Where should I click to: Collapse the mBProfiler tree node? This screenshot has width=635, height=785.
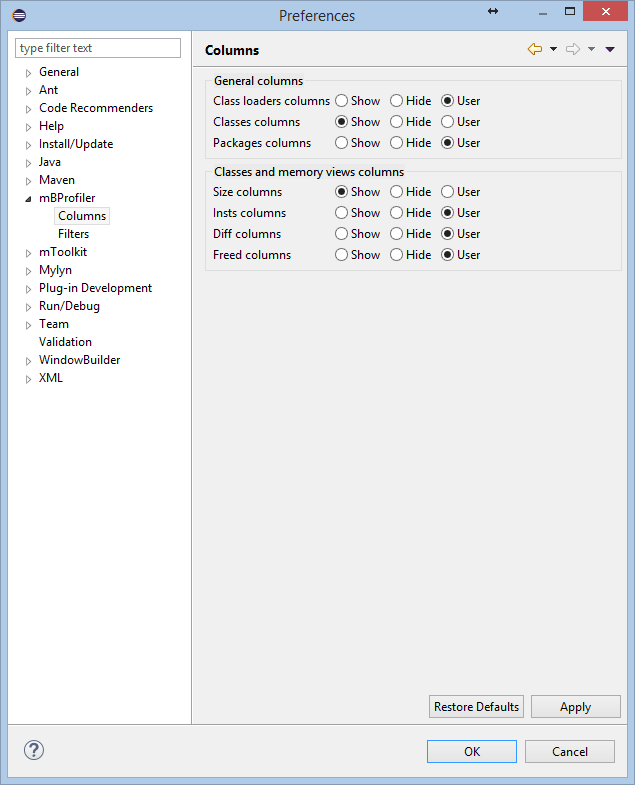(29, 199)
